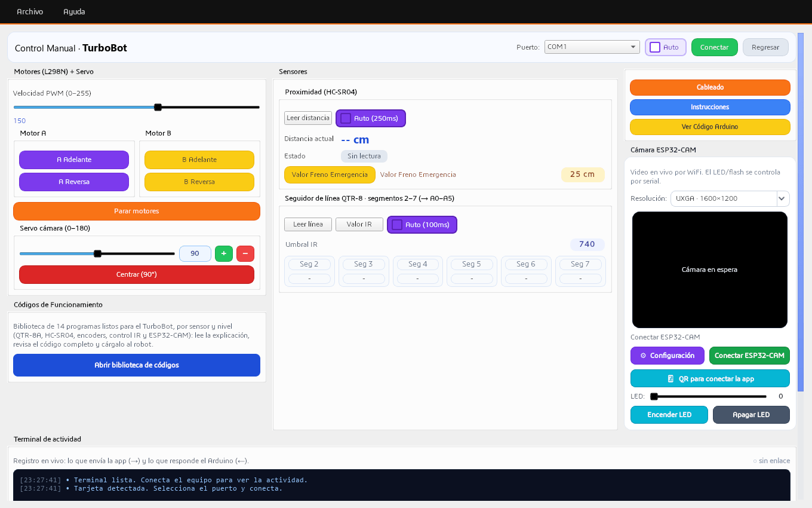Click yellow Valor Freno Emergencia button
Screen dimensions: 812x508
pyautogui.click(x=330, y=175)
